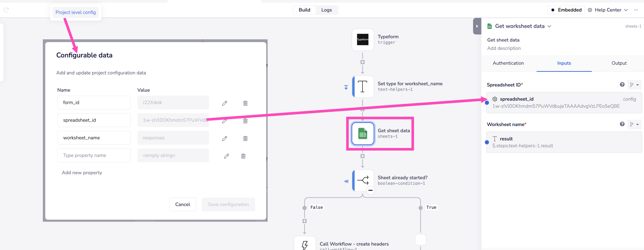Click the text-helpers T icon node
The height and width of the screenshot is (250, 644).
click(x=363, y=87)
